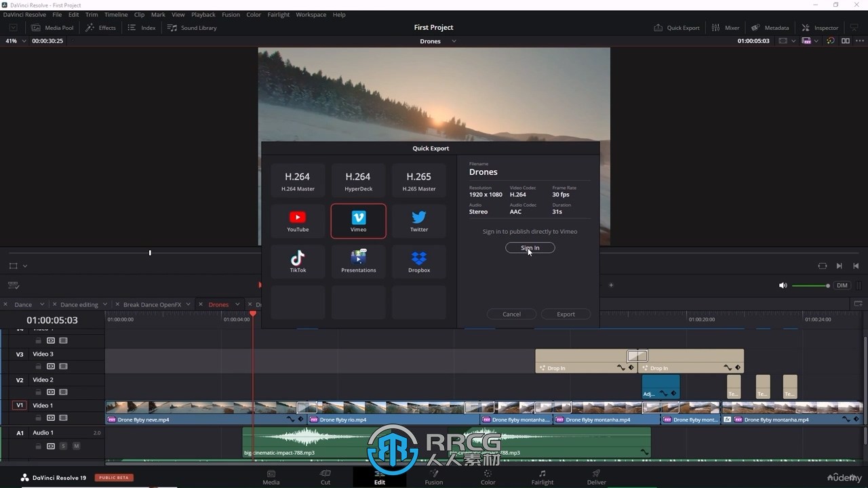
Task: Switch to the Cut page
Action: (325, 477)
